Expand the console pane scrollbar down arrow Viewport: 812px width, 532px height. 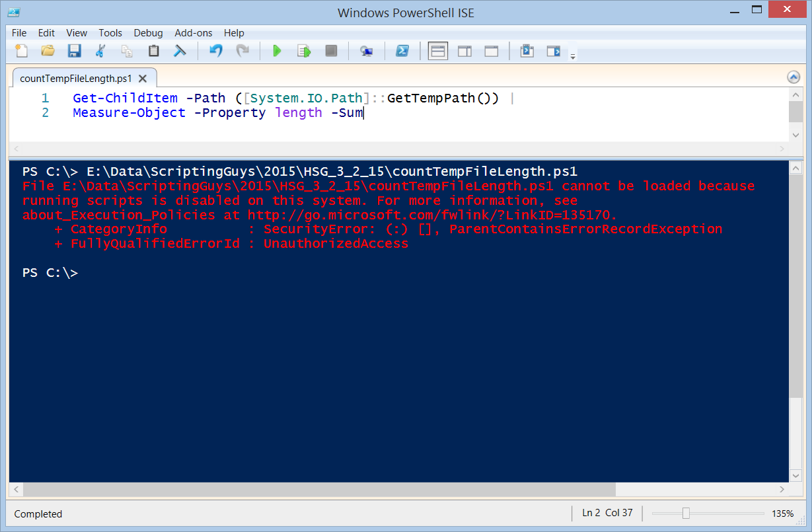[796, 475]
